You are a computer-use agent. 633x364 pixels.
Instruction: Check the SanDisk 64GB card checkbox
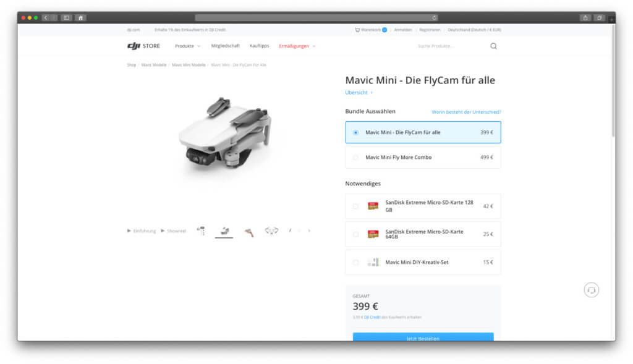coord(355,234)
